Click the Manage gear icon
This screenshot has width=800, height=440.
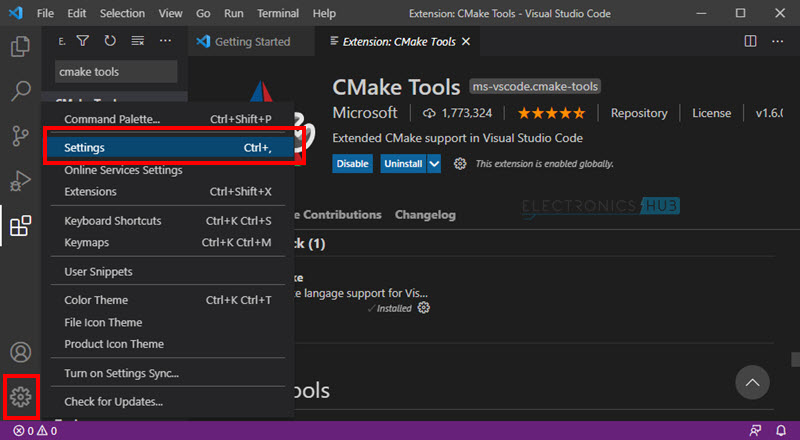[20, 397]
